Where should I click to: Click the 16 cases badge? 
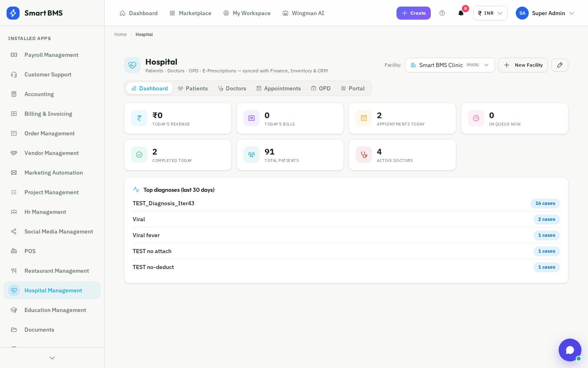point(545,203)
